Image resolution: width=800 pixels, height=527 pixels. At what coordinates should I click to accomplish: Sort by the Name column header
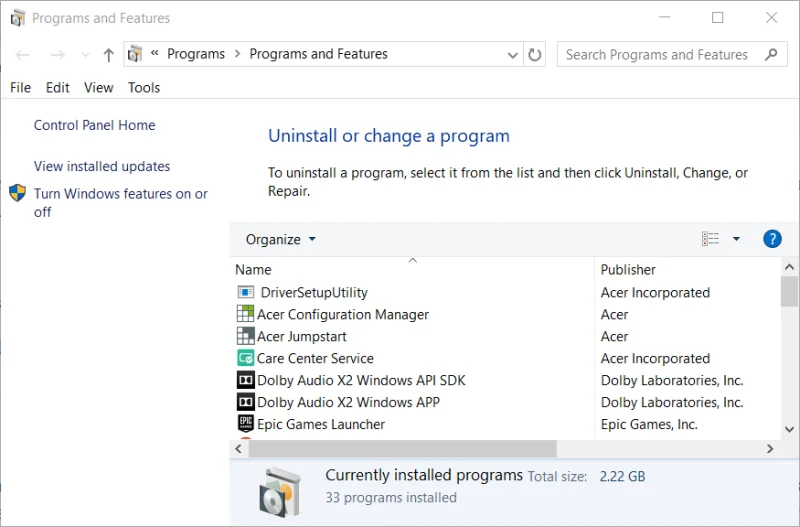[412, 269]
